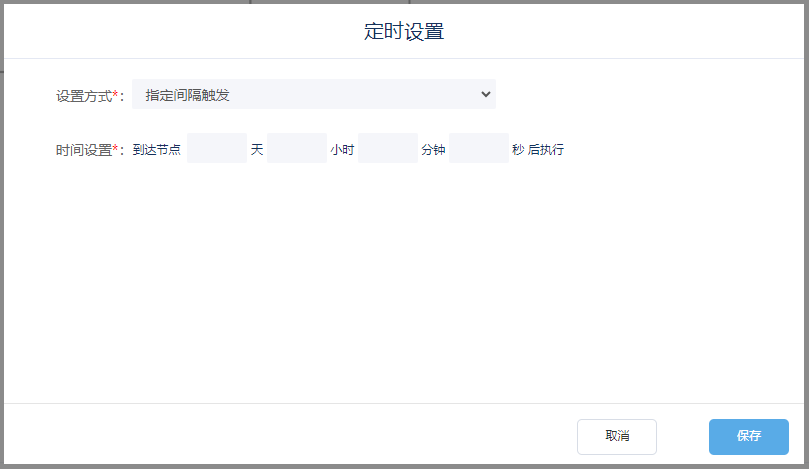The width and height of the screenshot is (809, 469).
Task: Click the 到达节点 text
Action: click(x=157, y=150)
